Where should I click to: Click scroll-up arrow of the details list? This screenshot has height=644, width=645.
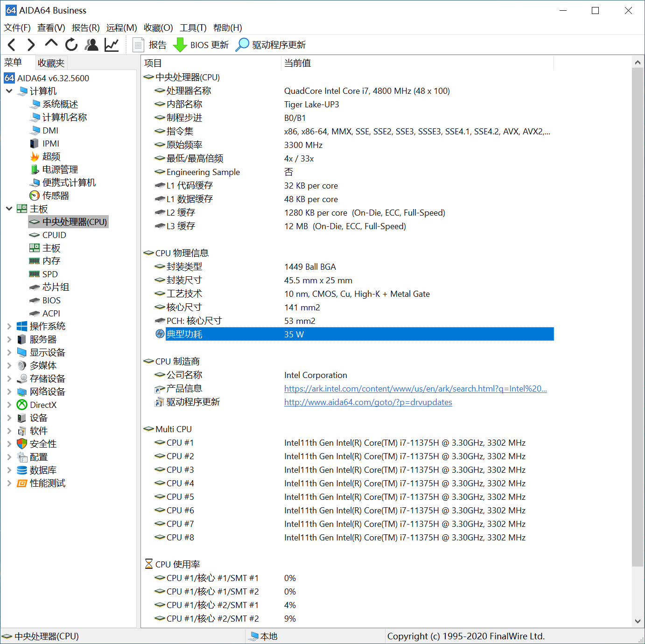638,62
